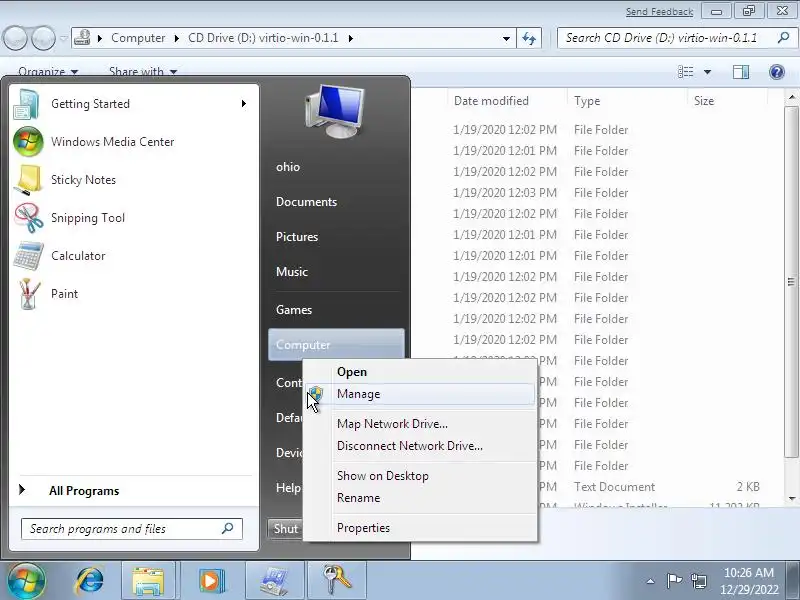Click Computer in the address breadcrumb

[x=138, y=38]
